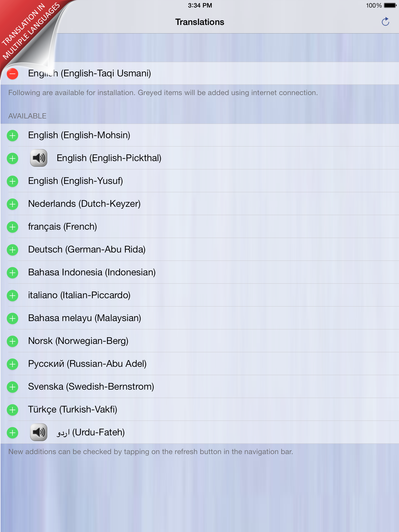Play audio speaker icon for Urdu-Fateh

click(39, 432)
